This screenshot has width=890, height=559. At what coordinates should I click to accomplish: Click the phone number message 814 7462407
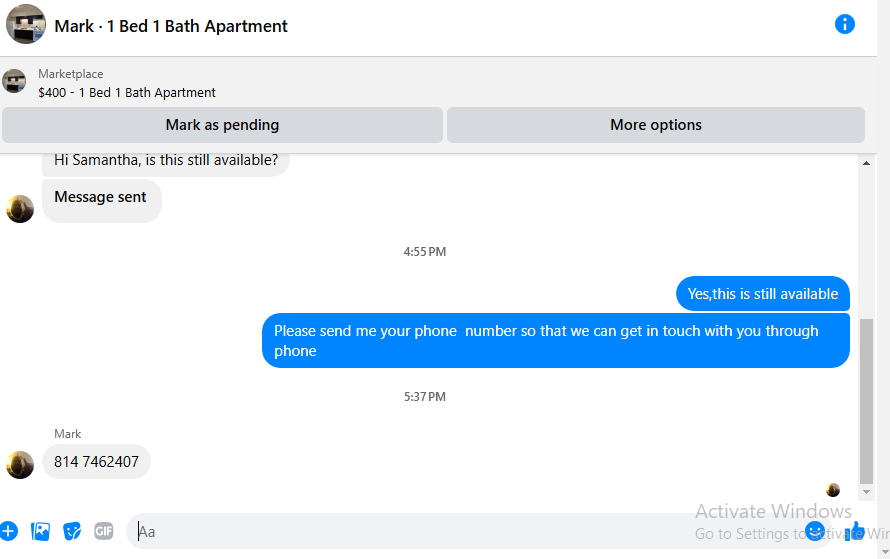96,461
